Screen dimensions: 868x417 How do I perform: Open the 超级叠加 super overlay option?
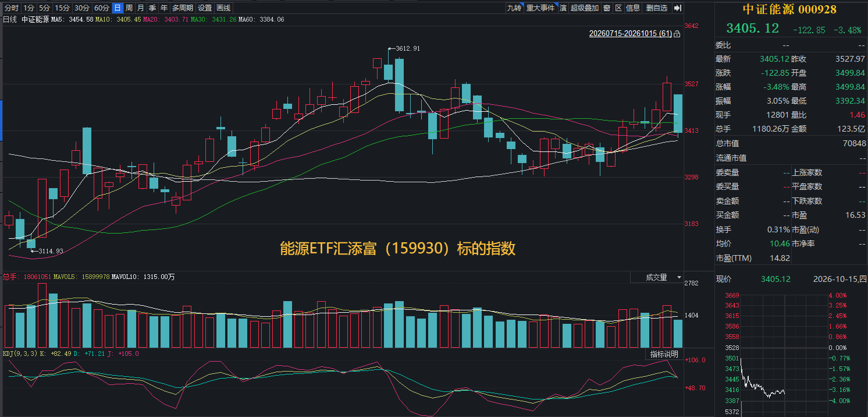point(585,8)
